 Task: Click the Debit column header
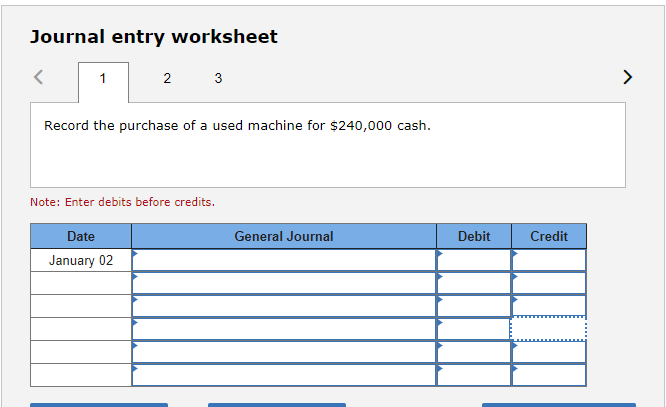[x=474, y=236]
